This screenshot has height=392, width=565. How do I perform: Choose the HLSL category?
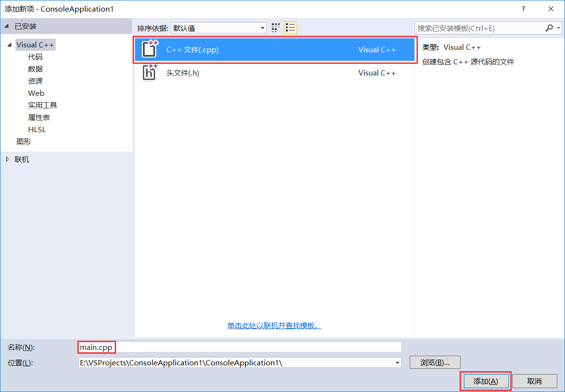pyautogui.click(x=37, y=129)
